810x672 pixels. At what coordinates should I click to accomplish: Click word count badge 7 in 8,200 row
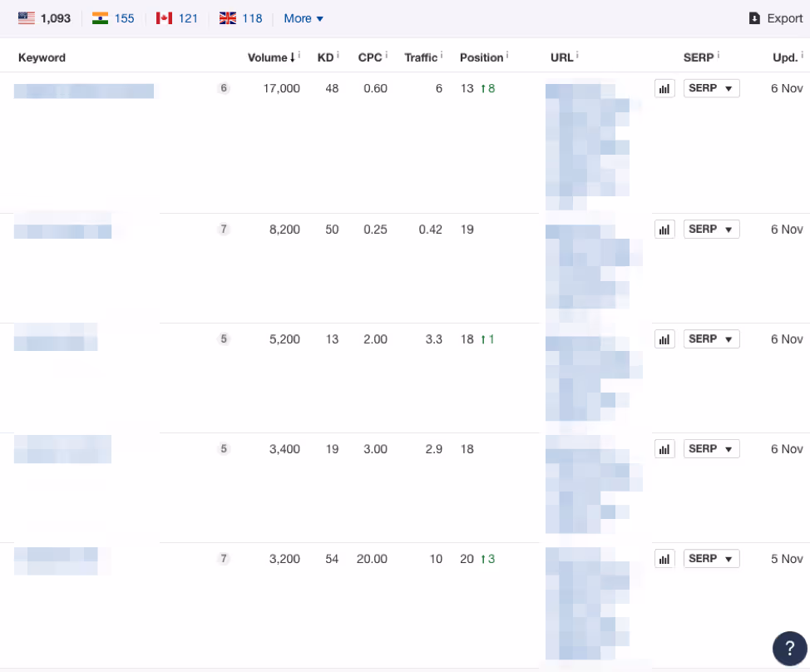tap(224, 229)
